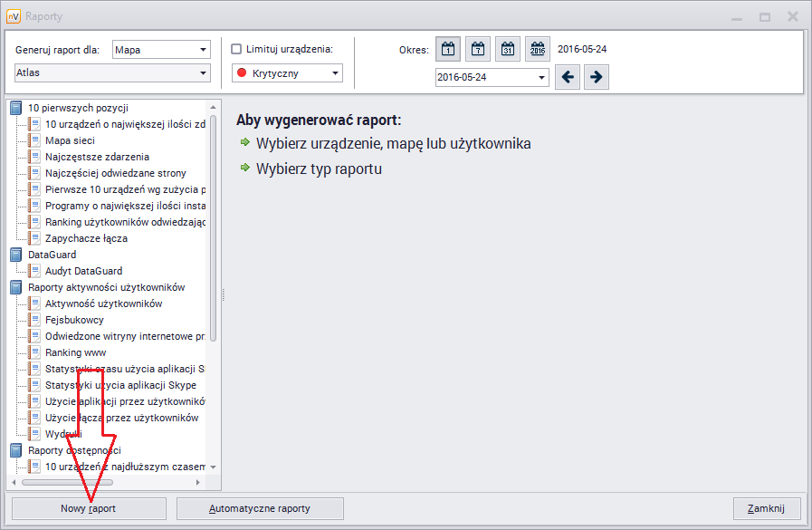Open Automatyczne raporty

point(260,508)
